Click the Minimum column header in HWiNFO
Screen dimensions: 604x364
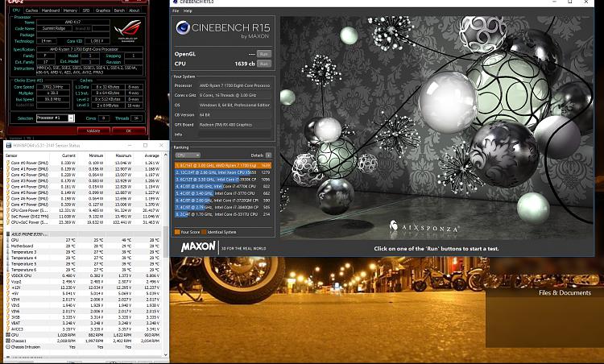[x=97, y=155]
